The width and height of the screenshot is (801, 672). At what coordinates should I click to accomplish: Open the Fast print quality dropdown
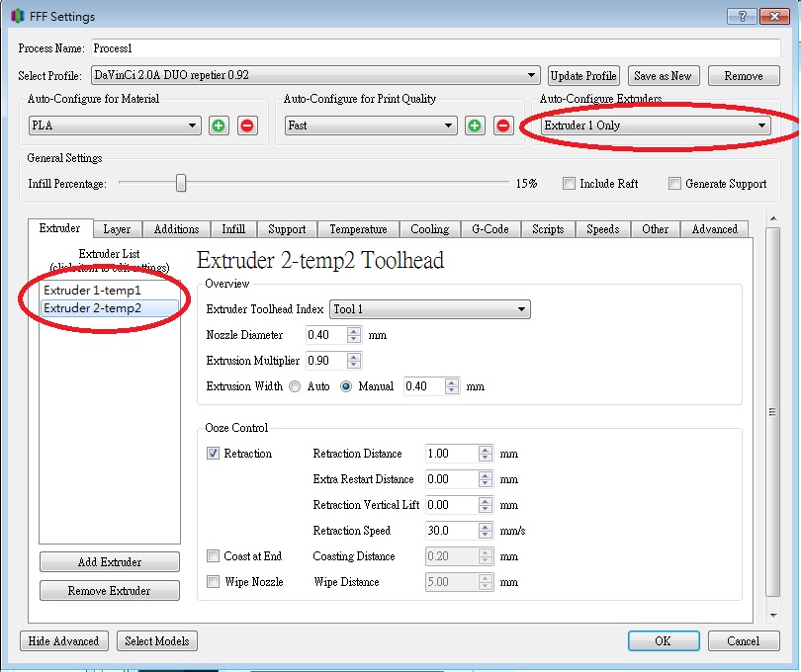[x=371, y=126]
